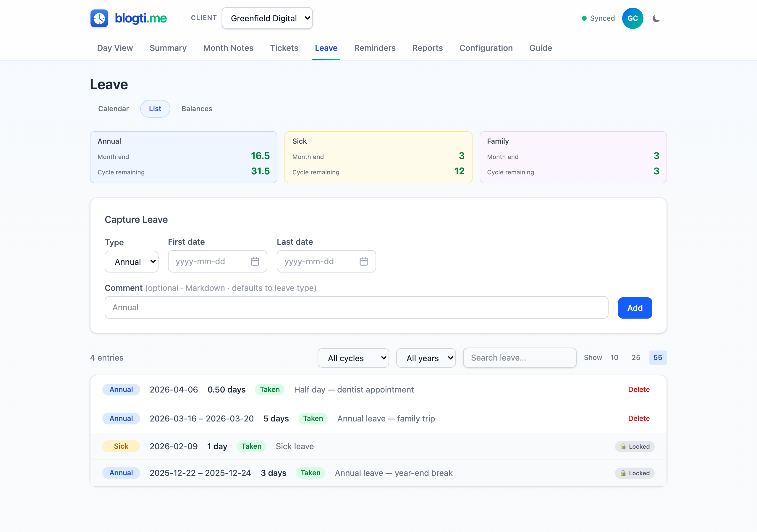Click the blogti.me brand name link
757x532 pixels.
[141, 18]
